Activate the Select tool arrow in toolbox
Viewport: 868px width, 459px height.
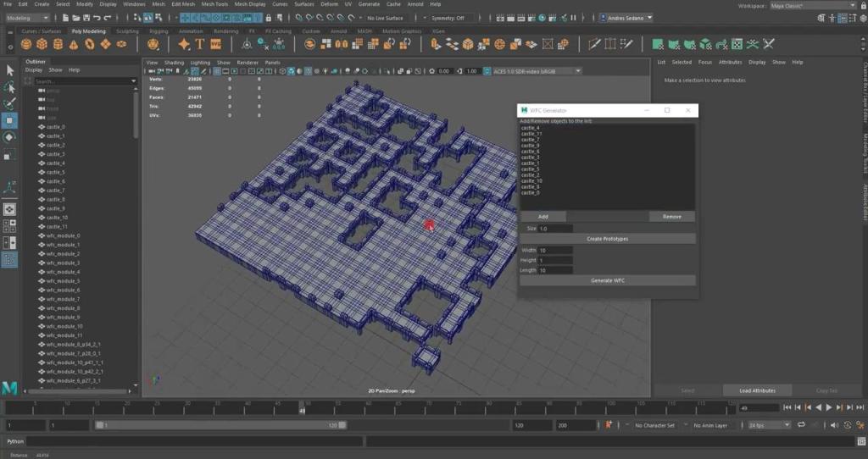[9, 70]
